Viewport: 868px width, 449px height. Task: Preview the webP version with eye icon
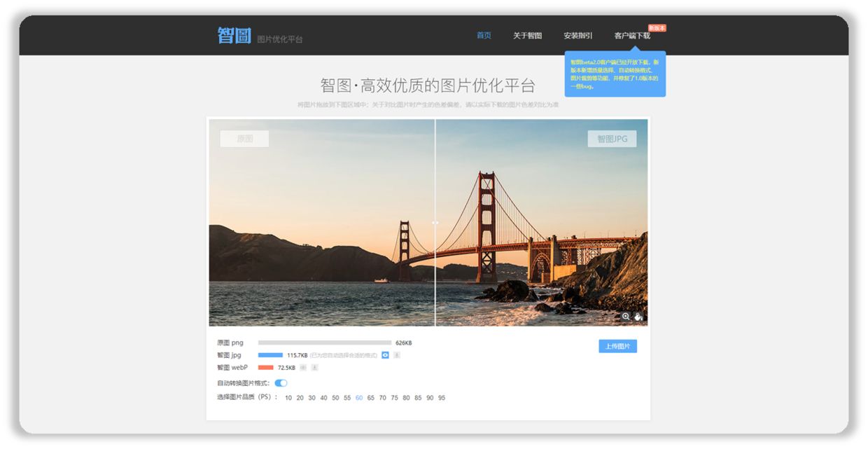(x=303, y=367)
